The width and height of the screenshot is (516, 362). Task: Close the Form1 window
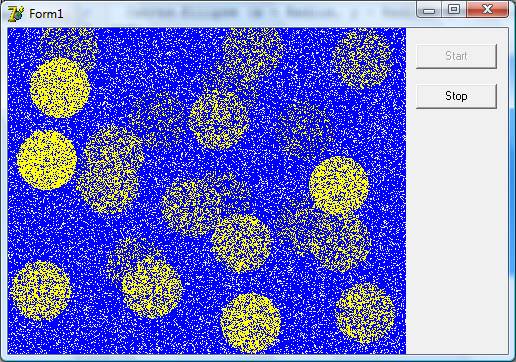point(487,10)
